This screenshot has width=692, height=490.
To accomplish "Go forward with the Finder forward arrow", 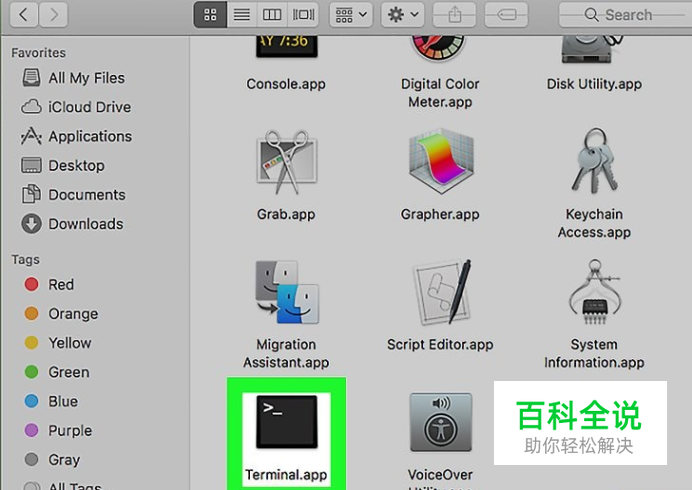I will 53,15.
